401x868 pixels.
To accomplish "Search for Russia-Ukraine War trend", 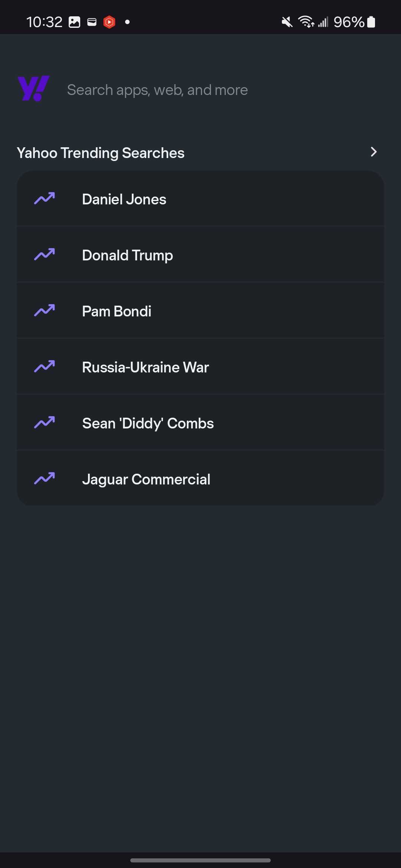I will pos(145,368).
